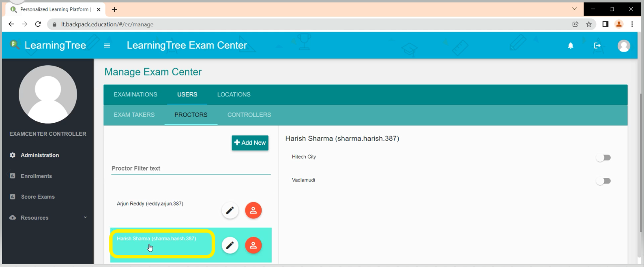Enable Vadlamudi location toggle
644x267 pixels.
pyautogui.click(x=603, y=181)
